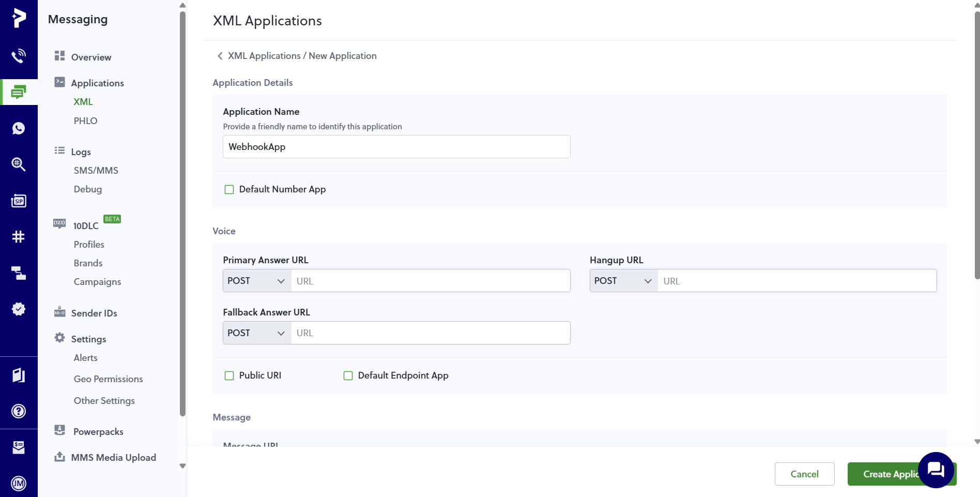Viewport: 980px width, 497px height.
Task: Click the main page vertical scrollbar
Action: click(977, 145)
